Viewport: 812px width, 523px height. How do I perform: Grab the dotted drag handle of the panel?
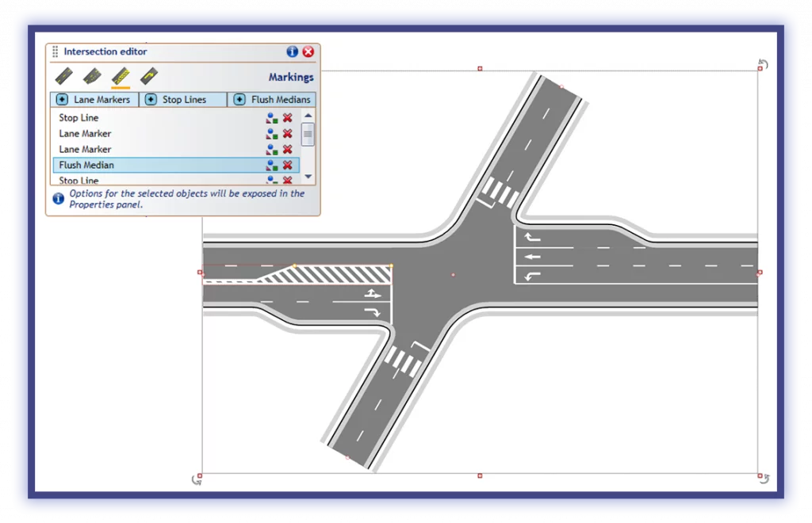(x=56, y=52)
